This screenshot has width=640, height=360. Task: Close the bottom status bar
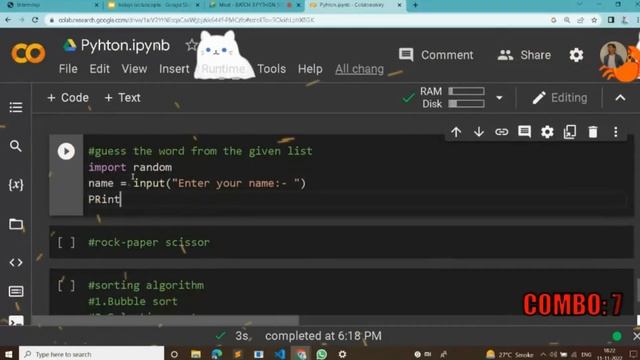pos(636,336)
